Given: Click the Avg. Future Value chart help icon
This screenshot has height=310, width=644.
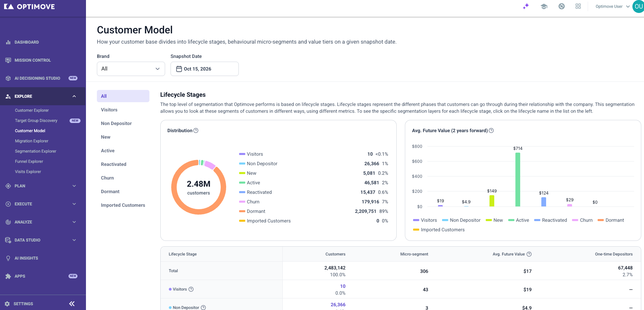Looking at the screenshot, I should [491, 130].
